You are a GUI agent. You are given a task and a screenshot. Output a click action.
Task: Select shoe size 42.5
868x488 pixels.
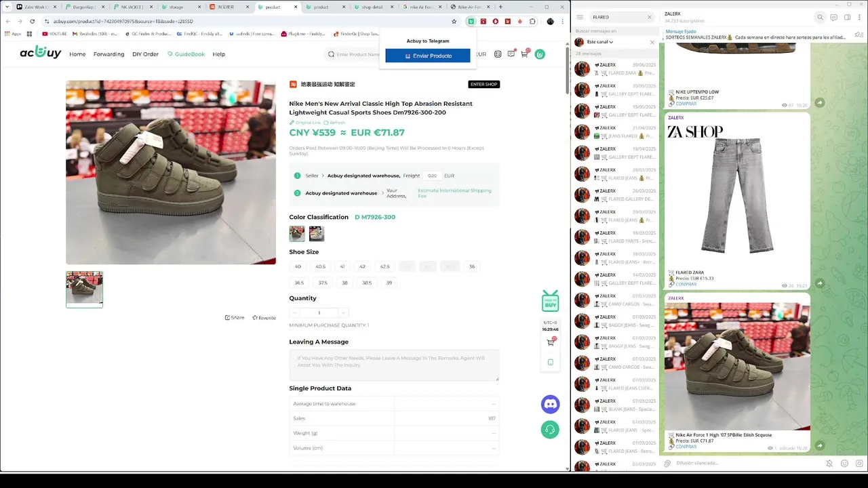pos(384,266)
